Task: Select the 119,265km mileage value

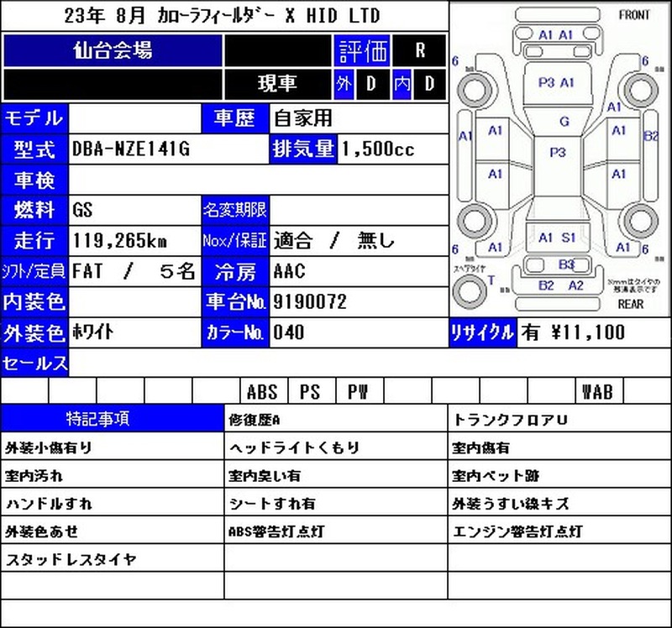Action: (x=119, y=241)
